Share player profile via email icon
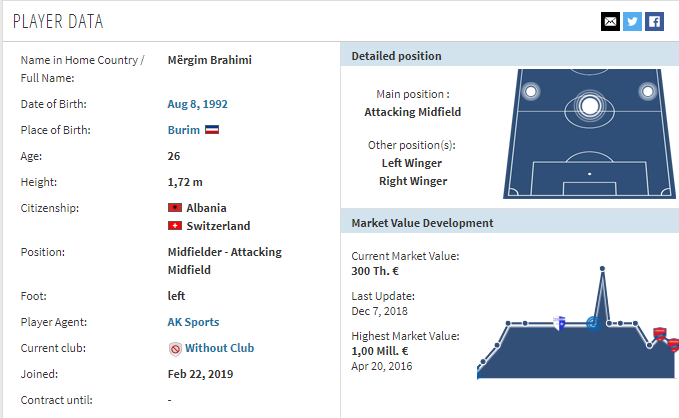 coord(610,22)
